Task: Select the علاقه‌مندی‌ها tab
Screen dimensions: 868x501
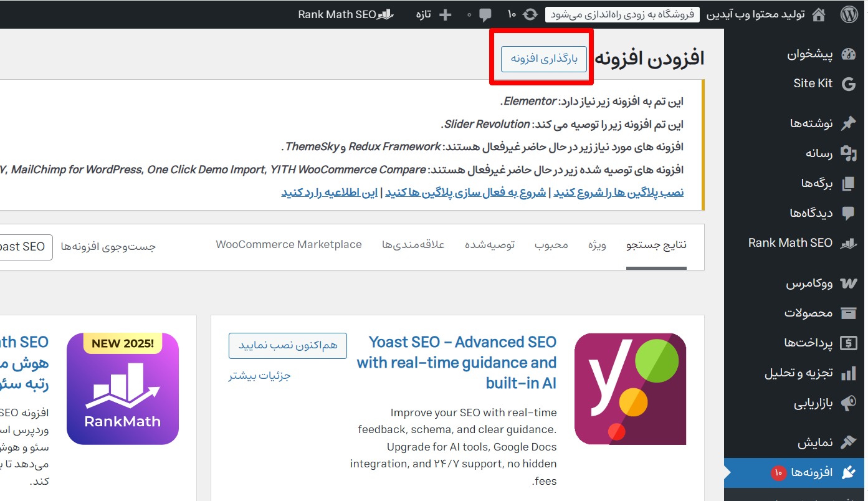Action: (x=413, y=245)
